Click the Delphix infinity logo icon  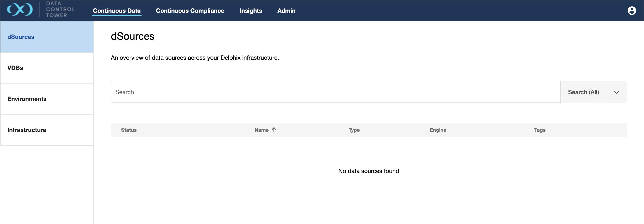click(20, 10)
